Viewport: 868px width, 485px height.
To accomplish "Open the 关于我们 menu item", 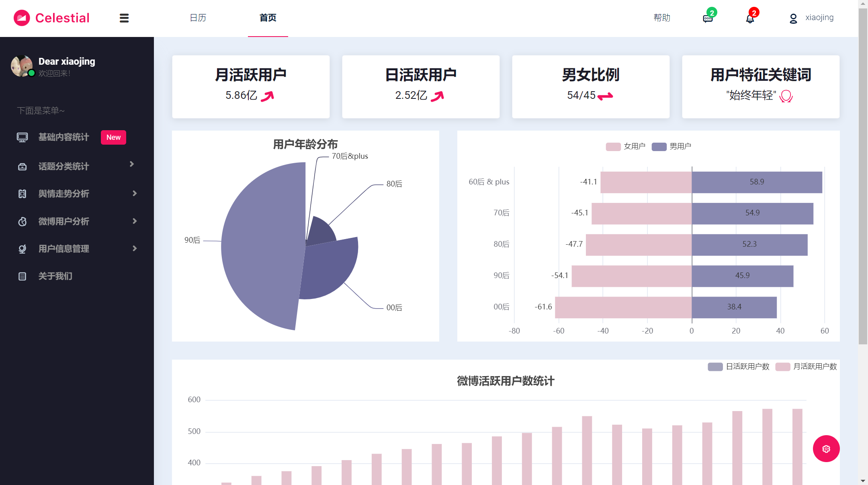I will (55, 276).
